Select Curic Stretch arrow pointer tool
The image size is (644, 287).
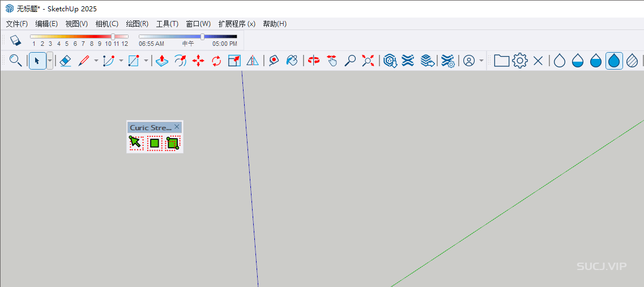136,143
